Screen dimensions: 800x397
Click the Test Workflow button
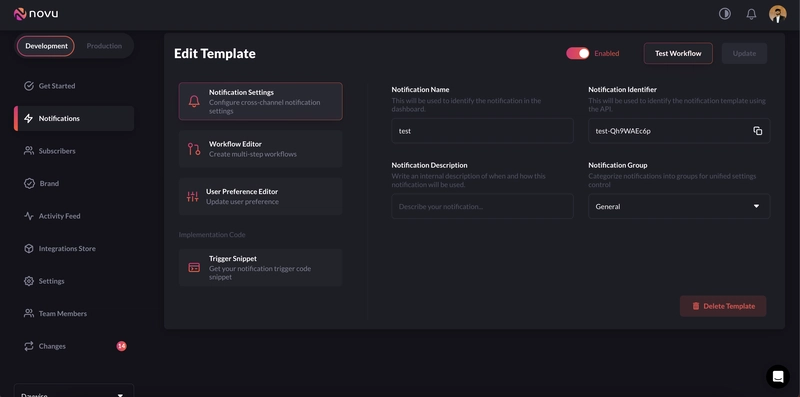pos(678,53)
